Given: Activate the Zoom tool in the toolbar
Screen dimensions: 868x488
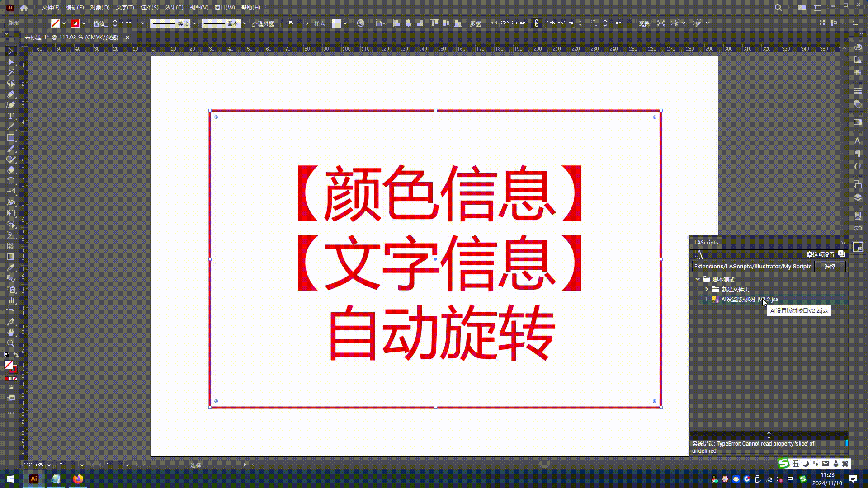Looking at the screenshot, I should tap(11, 343).
